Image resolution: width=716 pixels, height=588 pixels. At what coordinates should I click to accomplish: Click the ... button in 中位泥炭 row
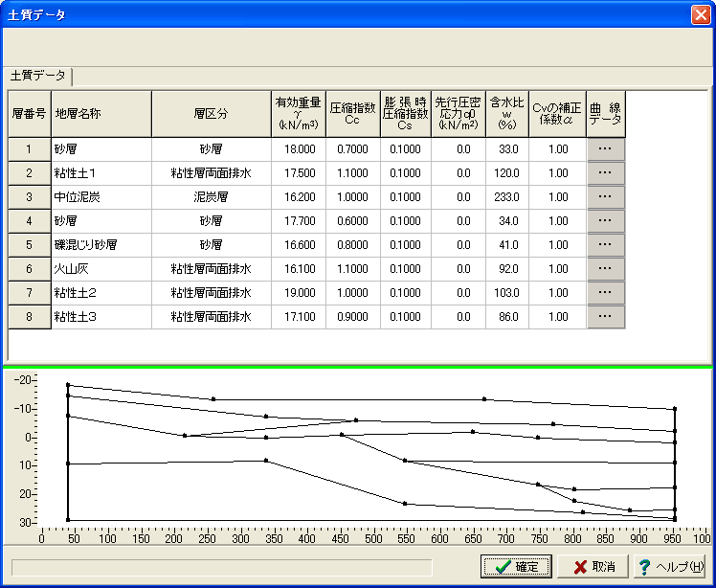605,197
